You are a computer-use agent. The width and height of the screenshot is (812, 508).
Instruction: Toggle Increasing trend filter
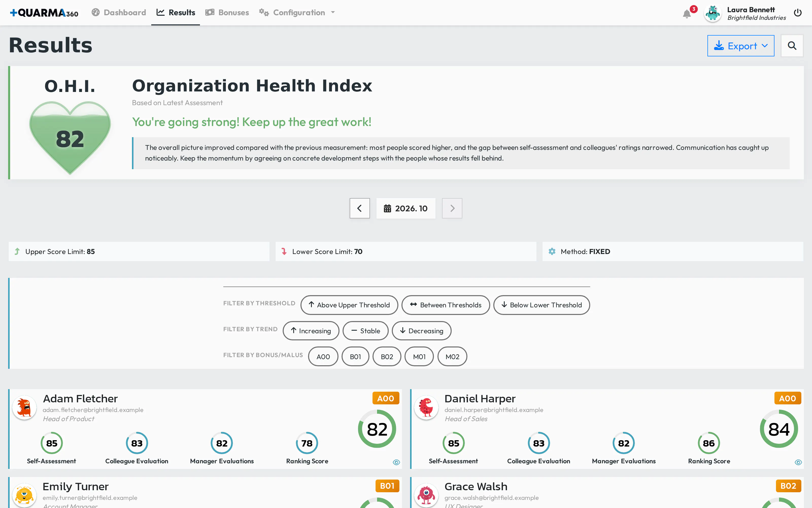point(311,331)
